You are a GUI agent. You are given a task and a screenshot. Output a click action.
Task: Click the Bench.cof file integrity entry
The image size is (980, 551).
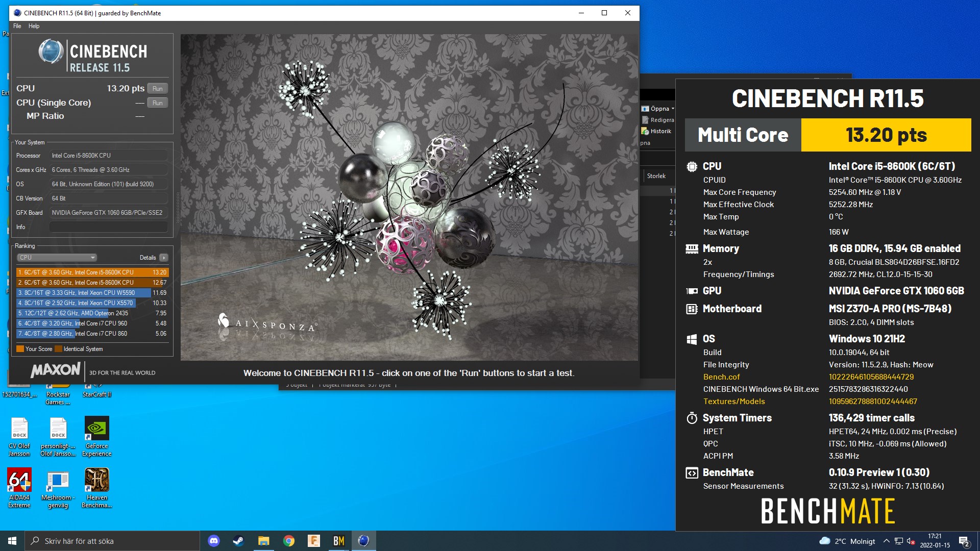point(721,377)
